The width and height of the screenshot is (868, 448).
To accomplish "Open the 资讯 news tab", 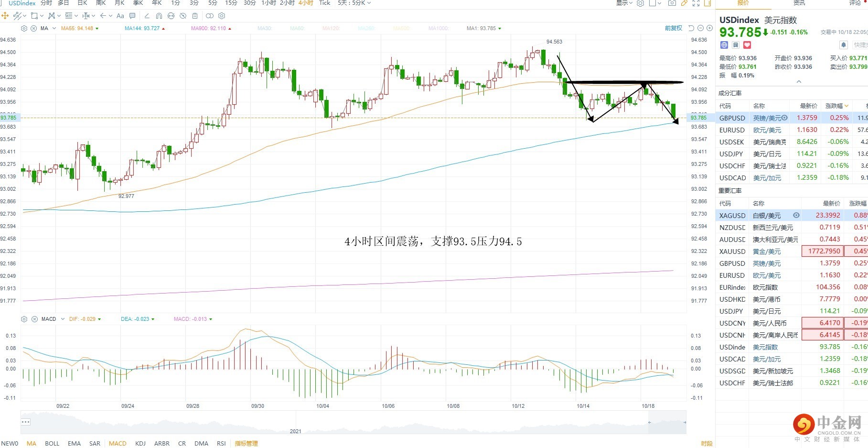I will click(x=799, y=3).
